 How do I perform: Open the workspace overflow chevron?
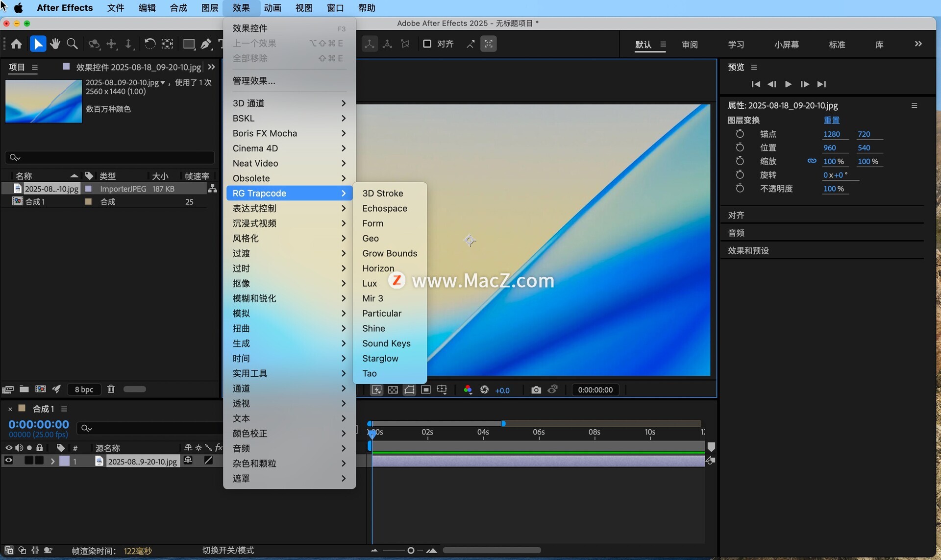pos(918,44)
